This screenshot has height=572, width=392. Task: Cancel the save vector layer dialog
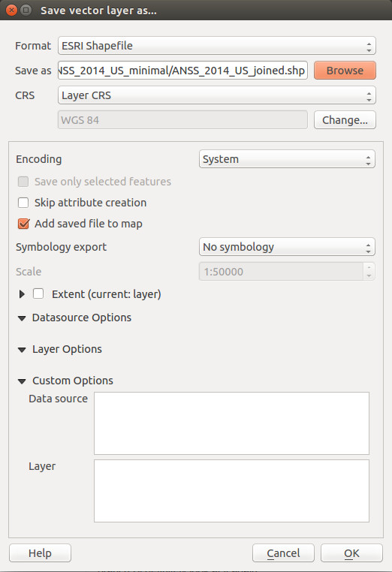pyautogui.click(x=283, y=553)
